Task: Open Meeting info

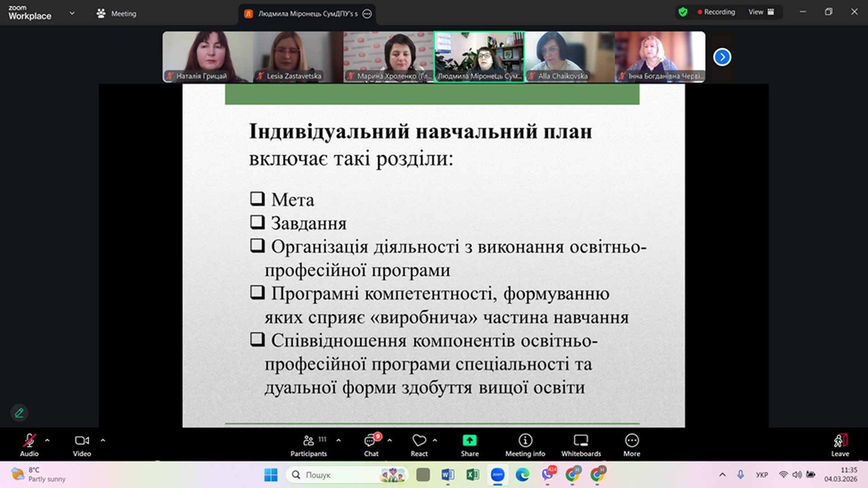Action: pyautogui.click(x=525, y=445)
